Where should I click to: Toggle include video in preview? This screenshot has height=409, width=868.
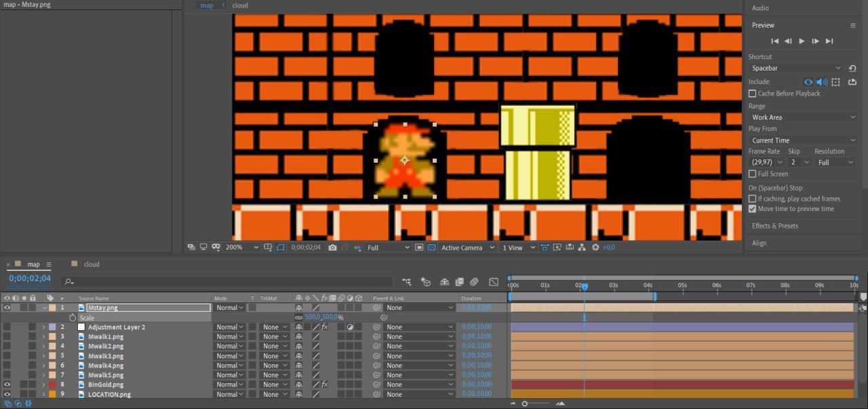(x=808, y=82)
